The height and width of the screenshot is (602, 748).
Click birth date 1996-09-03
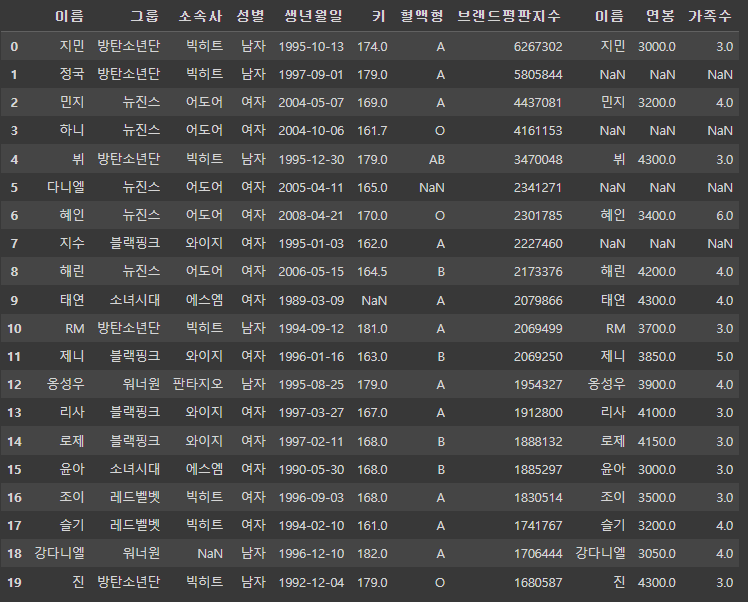coord(311,498)
